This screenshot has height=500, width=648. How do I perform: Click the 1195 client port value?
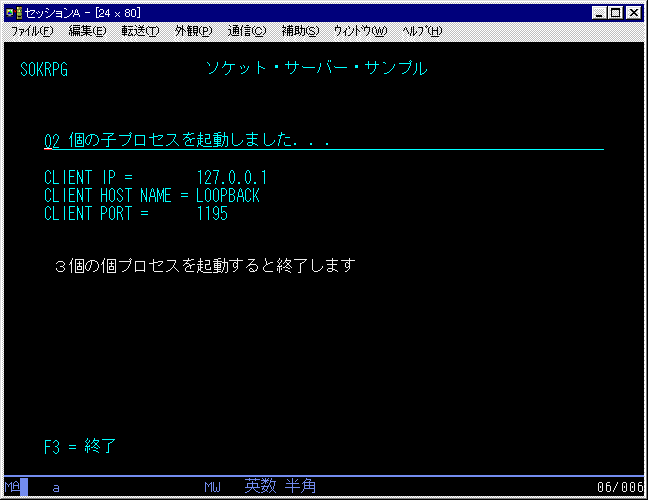212,214
